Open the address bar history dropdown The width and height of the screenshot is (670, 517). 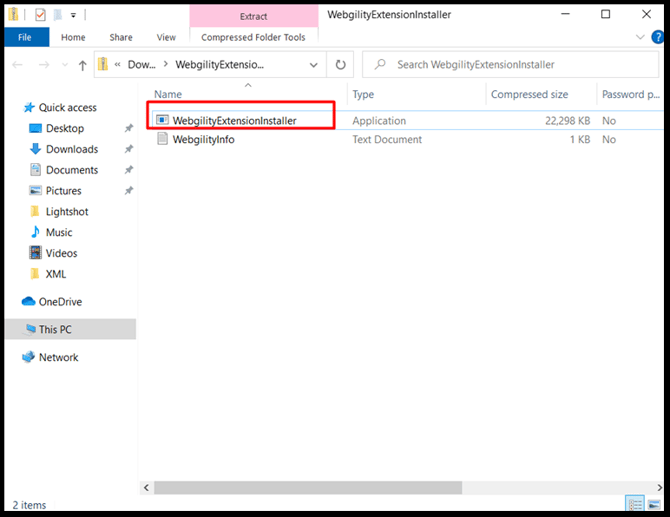click(x=313, y=65)
